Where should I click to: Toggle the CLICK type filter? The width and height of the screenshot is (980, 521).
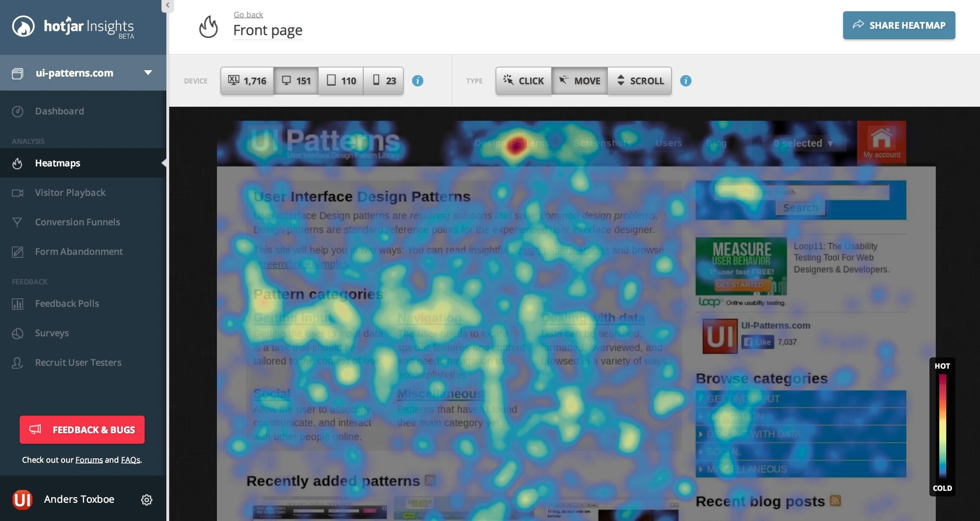524,80
